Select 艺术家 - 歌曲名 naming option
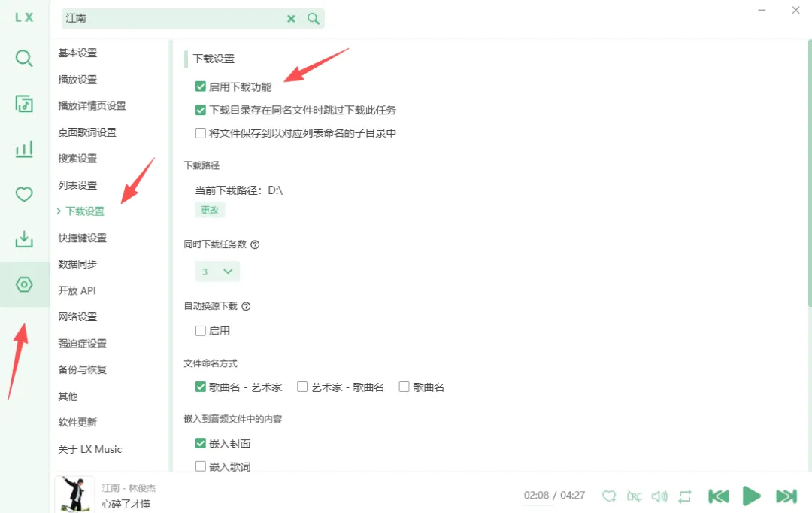812x513 pixels. [x=302, y=387]
